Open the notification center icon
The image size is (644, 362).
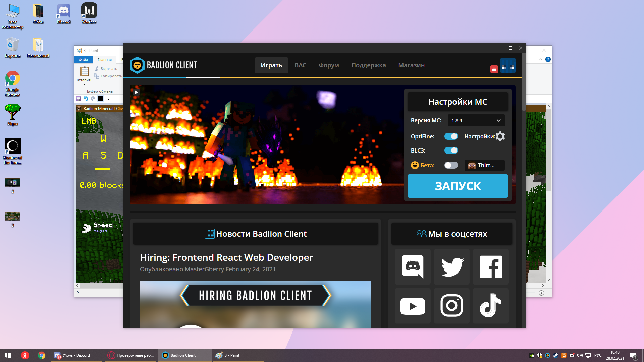click(x=633, y=355)
